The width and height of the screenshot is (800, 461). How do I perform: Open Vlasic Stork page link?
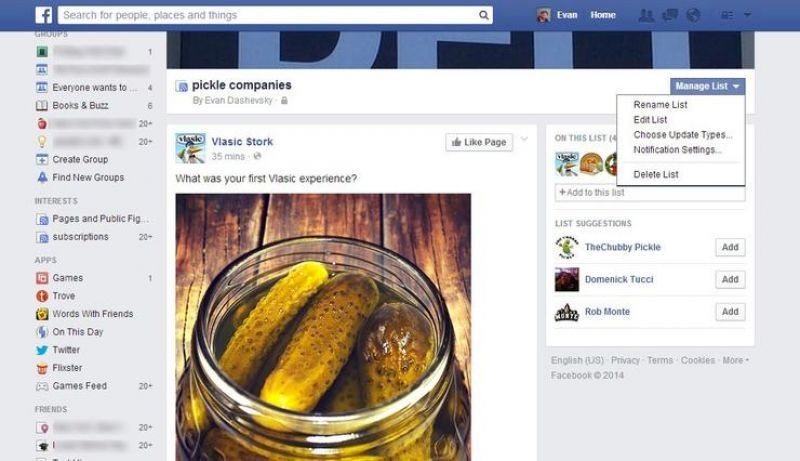point(242,142)
